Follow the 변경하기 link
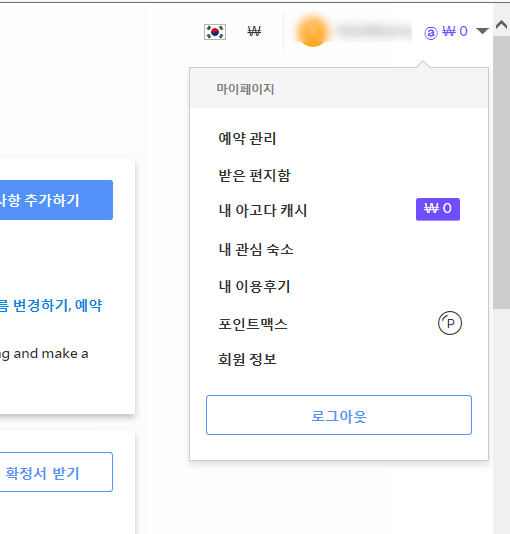The height and width of the screenshot is (534, 510). (41, 305)
